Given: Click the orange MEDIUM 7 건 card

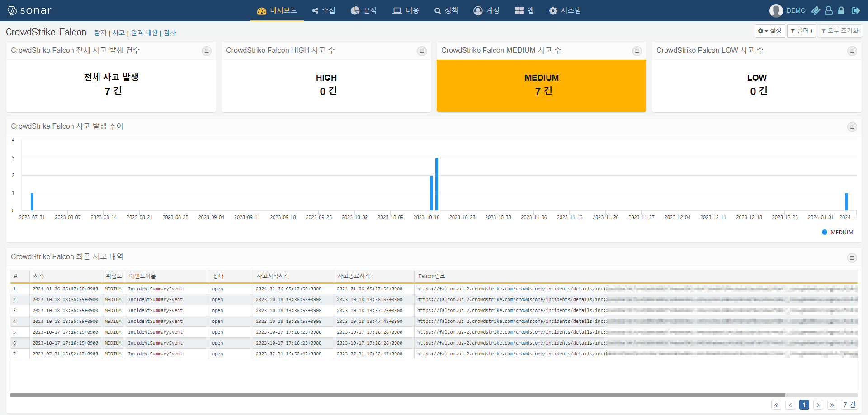Looking at the screenshot, I should [x=542, y=85].
